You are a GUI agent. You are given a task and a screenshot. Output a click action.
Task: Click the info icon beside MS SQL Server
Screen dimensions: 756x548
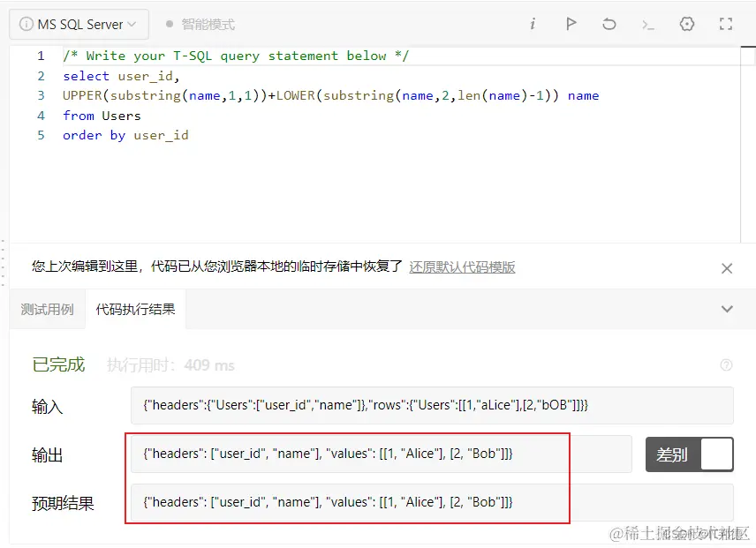[x=26, y=24]
